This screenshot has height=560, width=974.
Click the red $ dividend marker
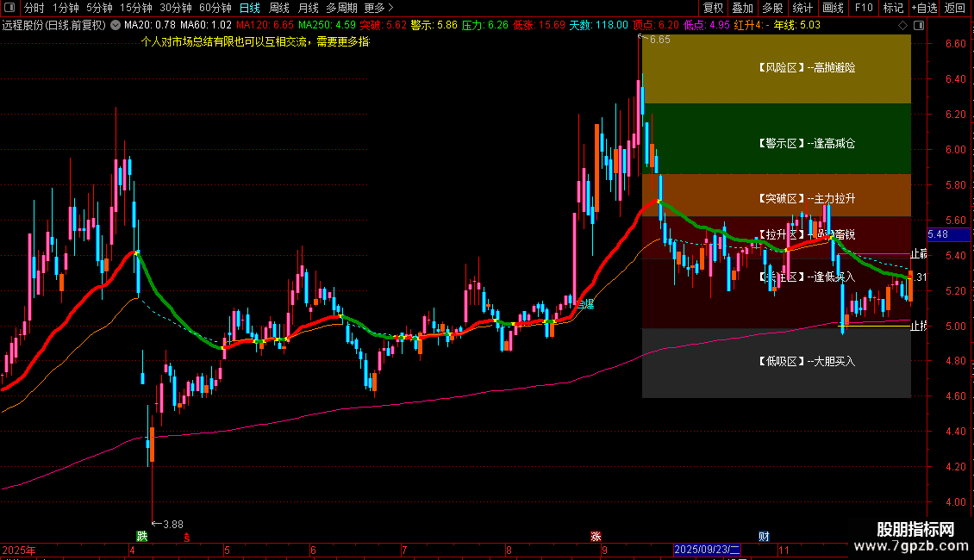[186, 538]
